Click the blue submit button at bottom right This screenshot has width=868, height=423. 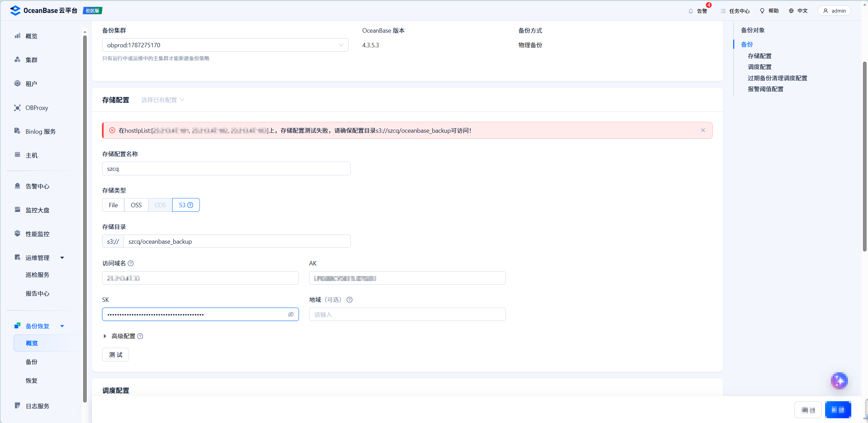838,410
